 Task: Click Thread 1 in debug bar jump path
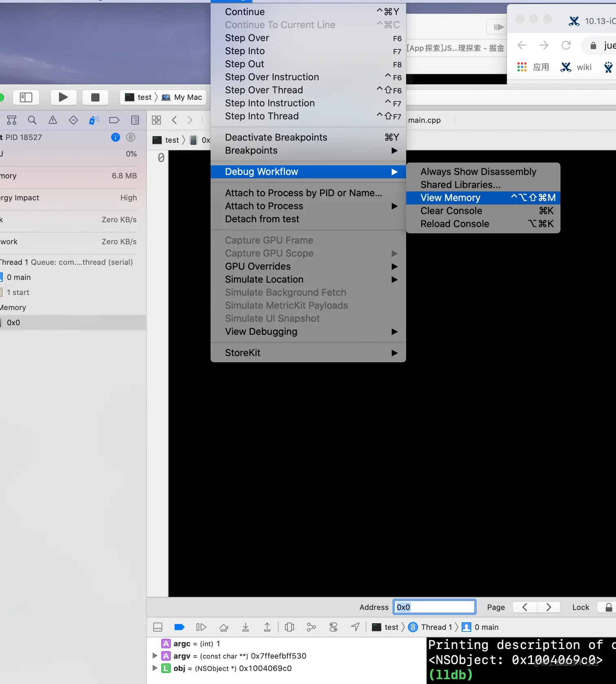tap(431, 627)
